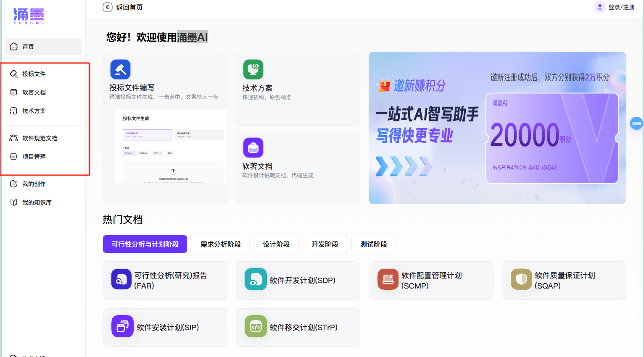Viewport: 644px width, 357px height.
Task: Click the 20000 积分 coupon on banner
Action: coord(552,138)
